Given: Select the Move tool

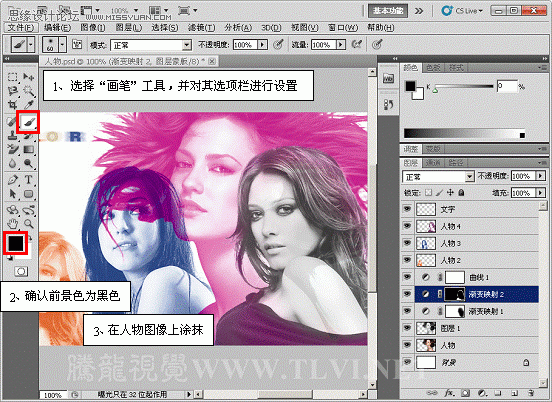Looking at the screenshot, I should tap(29, 77).
